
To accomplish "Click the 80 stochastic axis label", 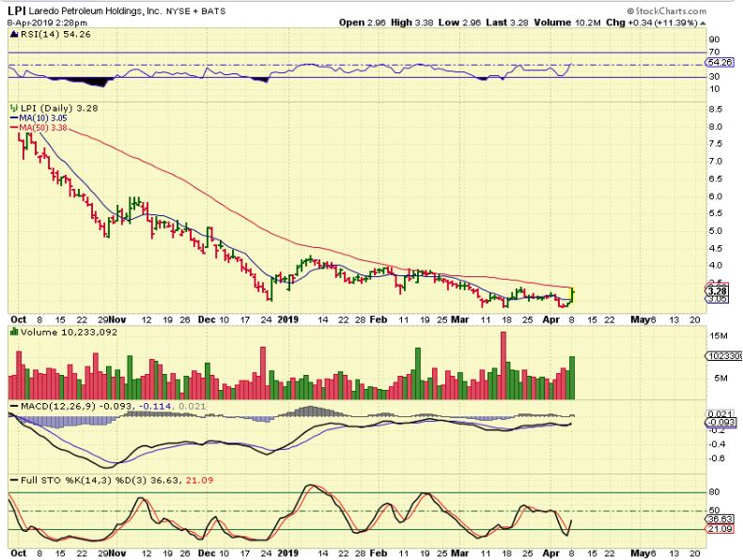I will point(714,491).
